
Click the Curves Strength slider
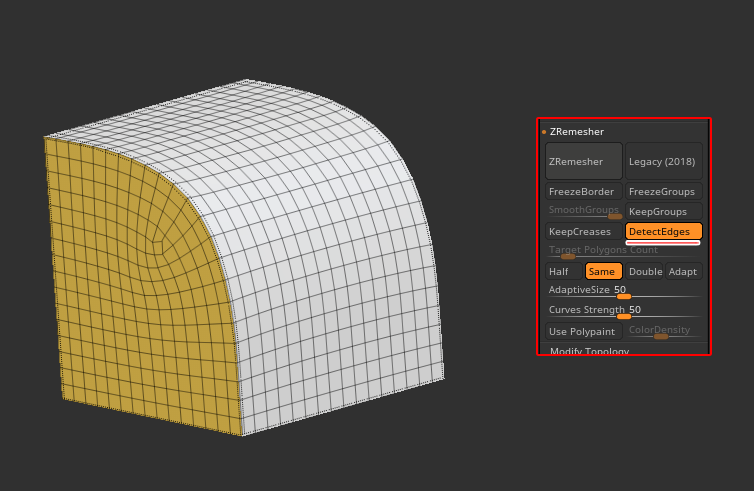624,316
